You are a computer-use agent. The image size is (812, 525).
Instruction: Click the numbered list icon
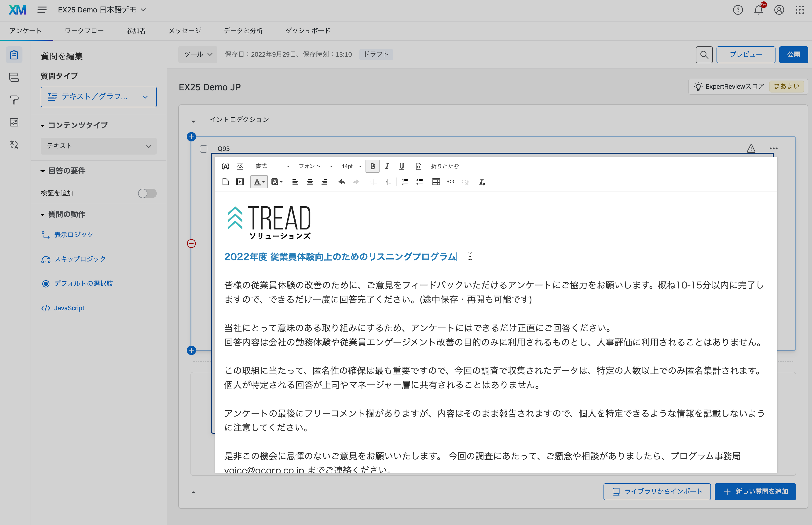click(x=405, y=182)
